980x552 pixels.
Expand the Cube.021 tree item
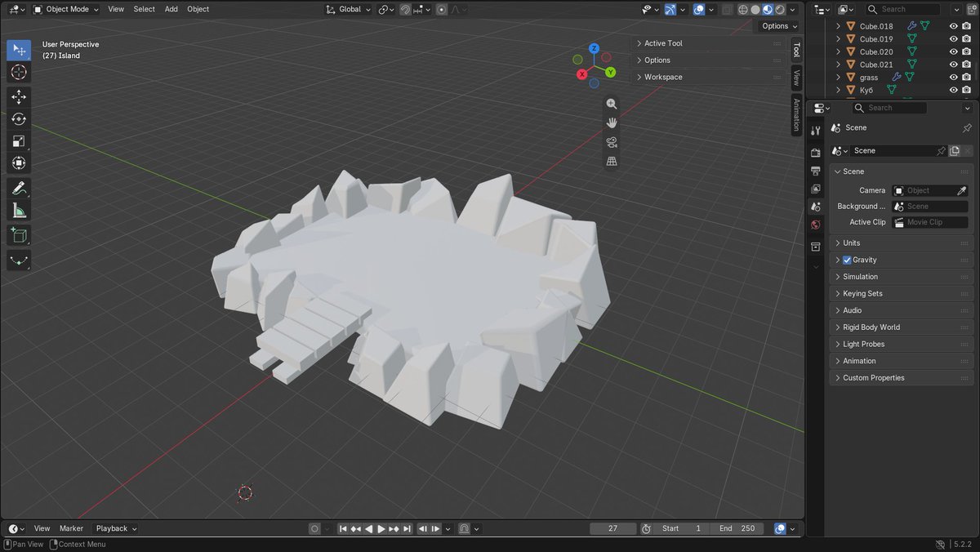pyautogui.click(x=838, y=65)
